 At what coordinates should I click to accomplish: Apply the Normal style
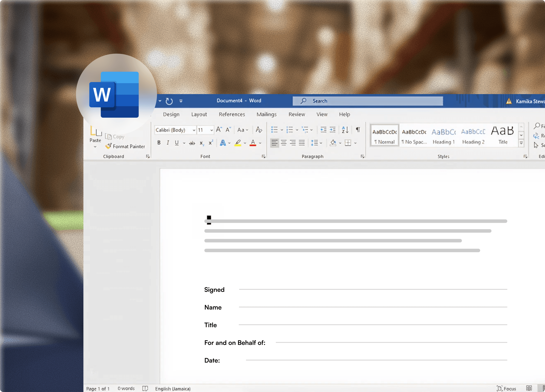(384, 135)
